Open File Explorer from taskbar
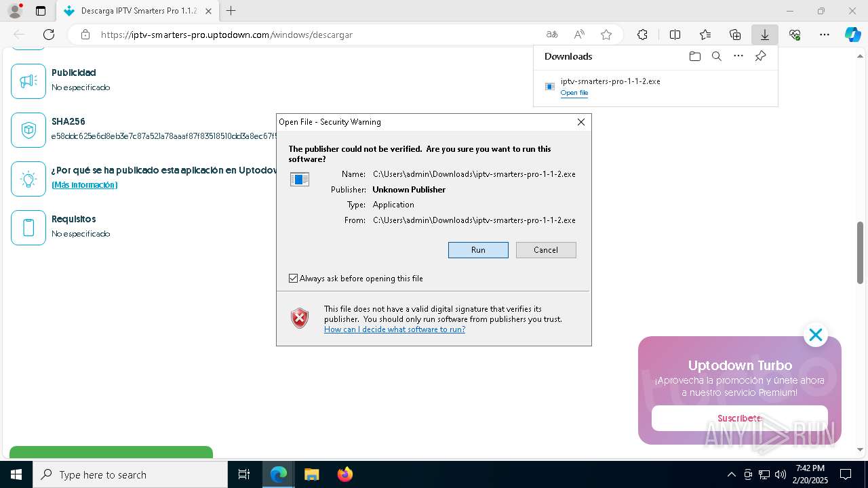Viewport: 868px width, 488px height. click(311, 474)
